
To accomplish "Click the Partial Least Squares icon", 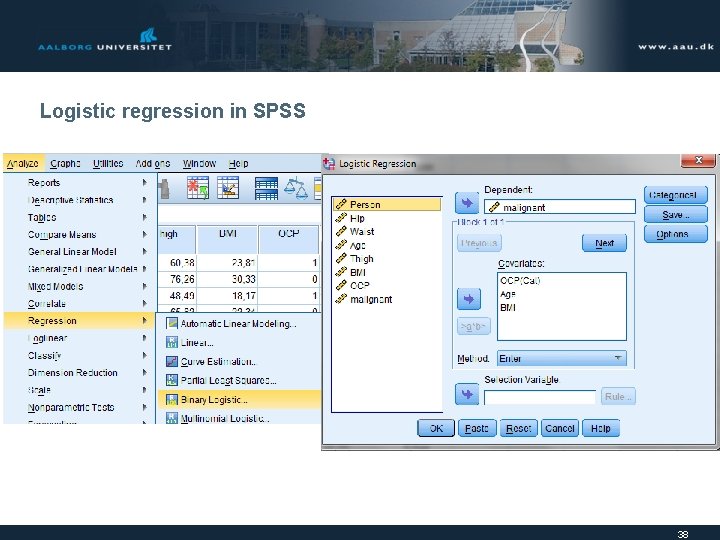I will 172,380.
